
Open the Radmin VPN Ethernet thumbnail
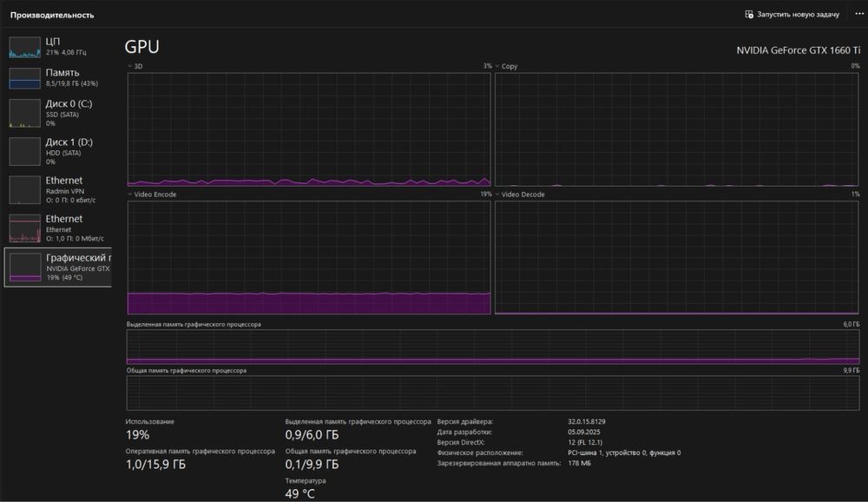pyautogui.click(x=25, y=189)
